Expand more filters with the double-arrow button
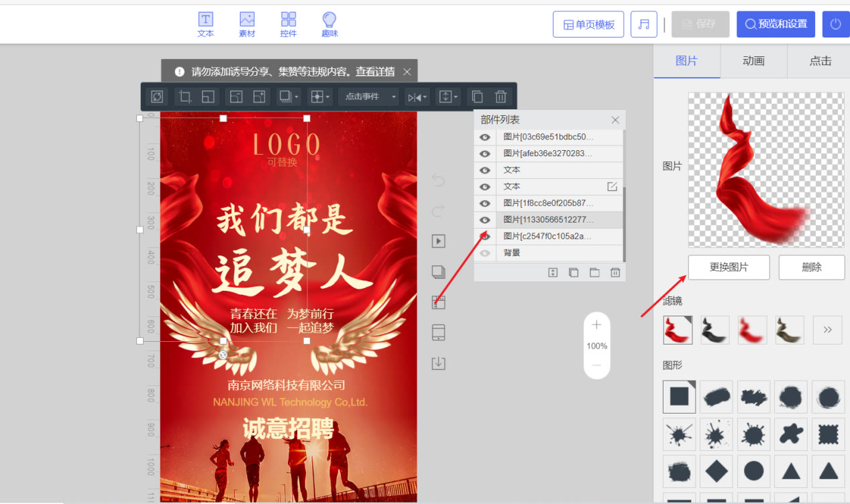The image size is (850, 504). 827,330
